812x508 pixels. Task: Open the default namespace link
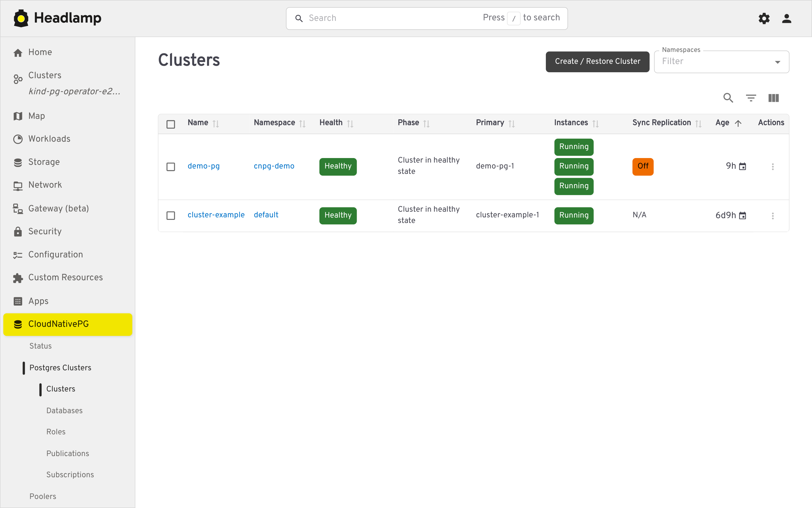(266, 215)
